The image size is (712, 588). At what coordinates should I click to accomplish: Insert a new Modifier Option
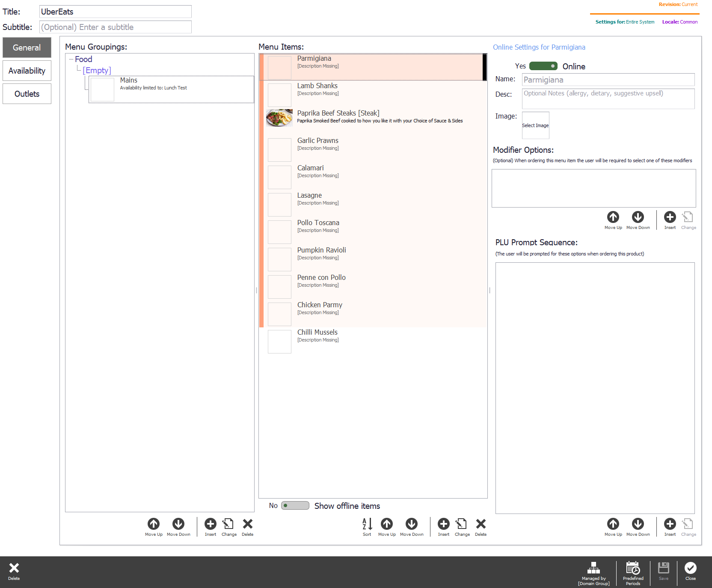click(670, 220)
